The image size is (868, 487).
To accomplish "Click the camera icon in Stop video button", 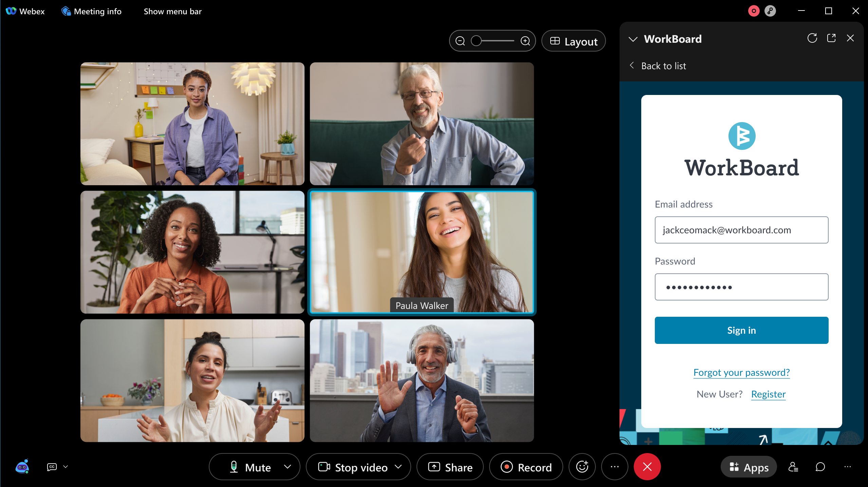I will coord(324,467).
